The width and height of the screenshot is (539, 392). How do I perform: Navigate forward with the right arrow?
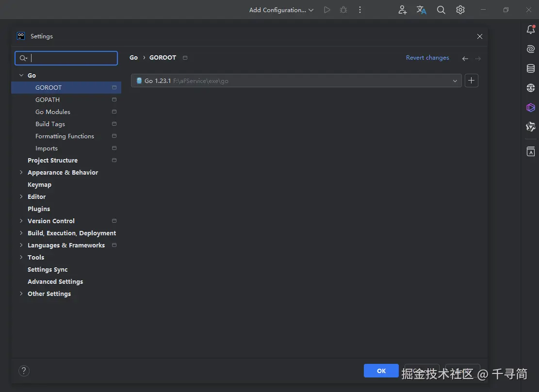(478, 59)
